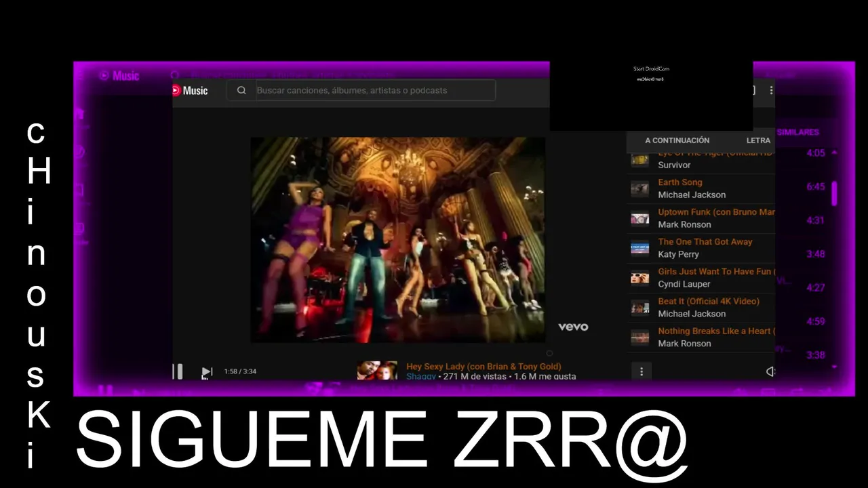Click the volume speaker icon
The width and height of the screenshot is (868, 488).
click(x=770, y=371)
